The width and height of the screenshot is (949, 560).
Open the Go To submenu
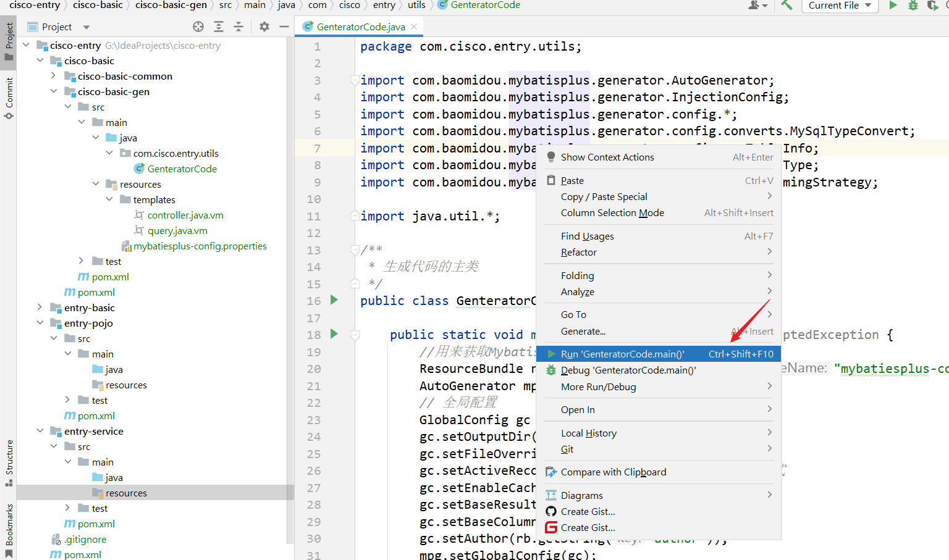659,315
